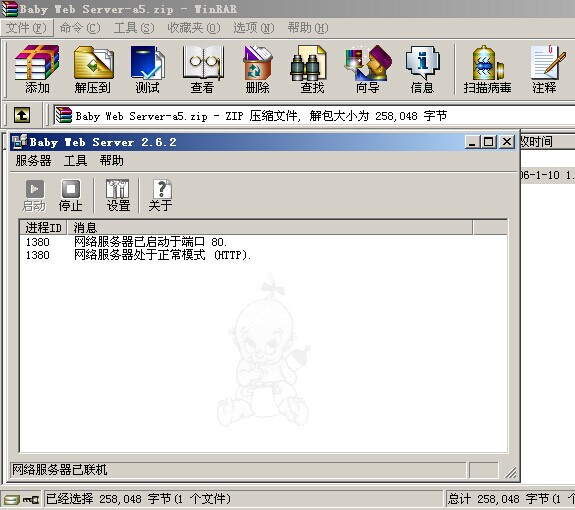Screen dimensions: 575x510
Task: Open the 文件(F) menu in WinRAR
Action: pyautogui.click(x=26, y=28)
